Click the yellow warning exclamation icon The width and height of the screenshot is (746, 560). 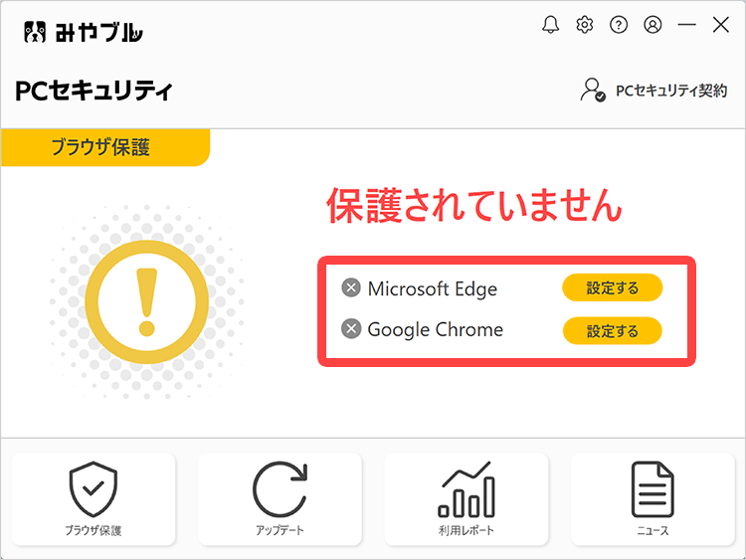click(x=146, y=302)
